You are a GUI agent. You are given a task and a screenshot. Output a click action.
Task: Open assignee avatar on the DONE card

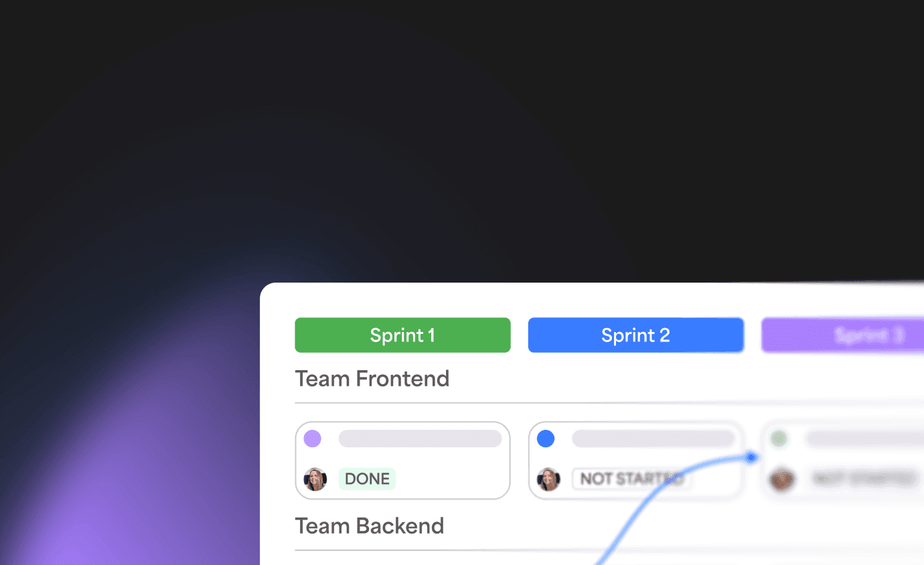(315, 479)
